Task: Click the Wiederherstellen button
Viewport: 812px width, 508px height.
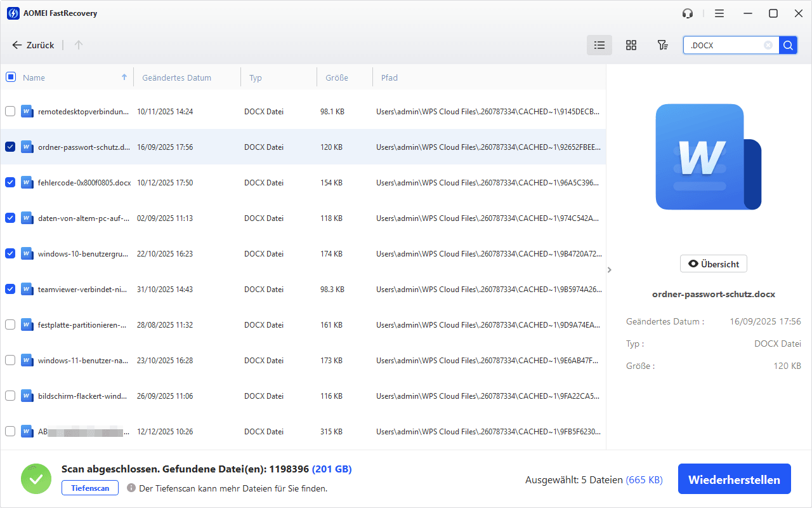Action: (734, 479)
